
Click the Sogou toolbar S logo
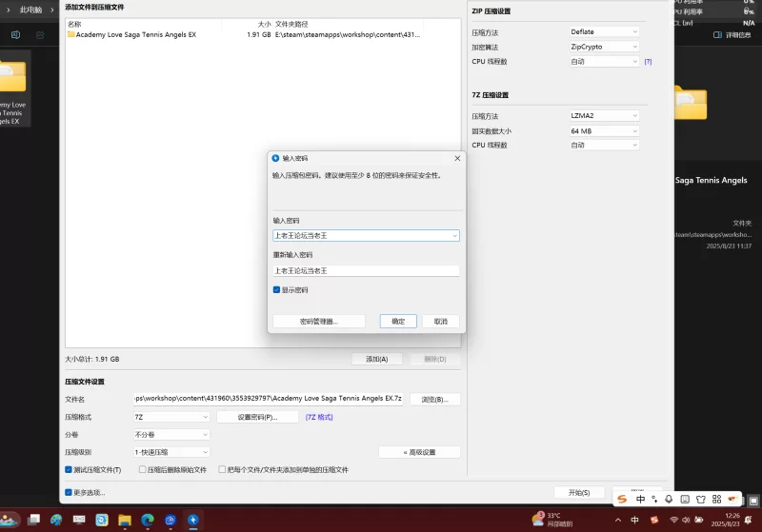(x=622, y=499)
